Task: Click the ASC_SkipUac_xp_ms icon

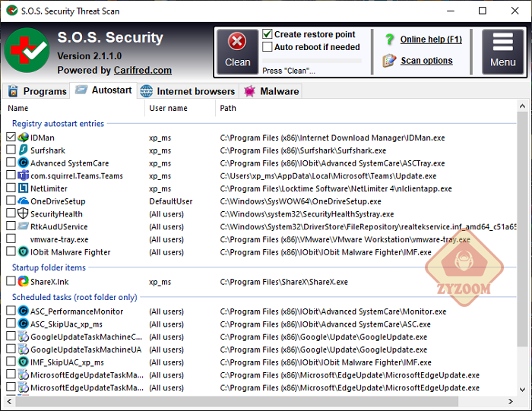Action: click(23, 324)
